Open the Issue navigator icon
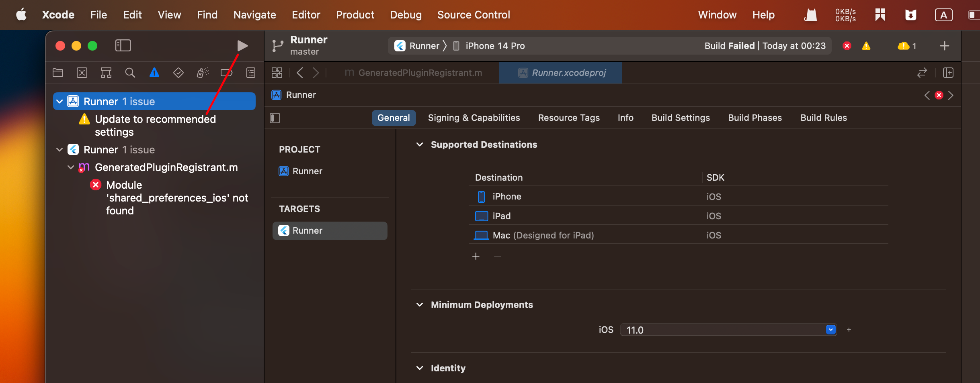 tap(154, 73)
